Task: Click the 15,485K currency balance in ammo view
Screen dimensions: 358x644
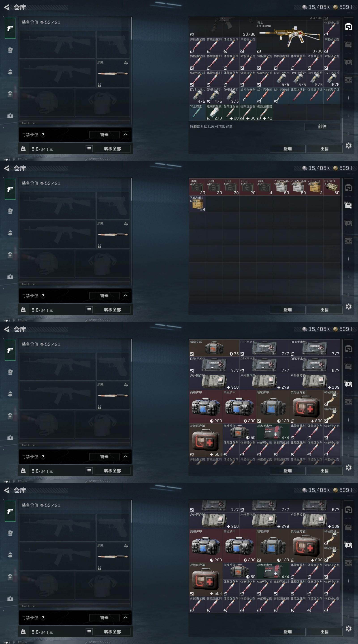Action: tap(316, 168)
